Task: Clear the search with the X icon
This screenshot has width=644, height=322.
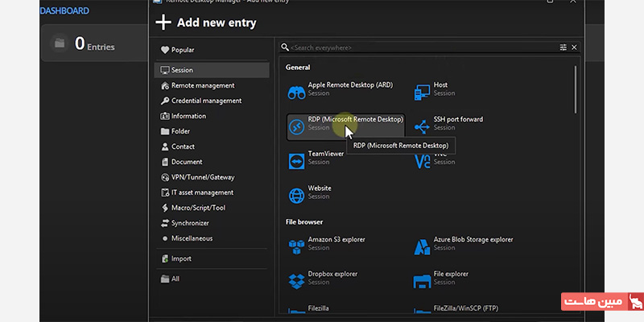Action: coord(574,48)
